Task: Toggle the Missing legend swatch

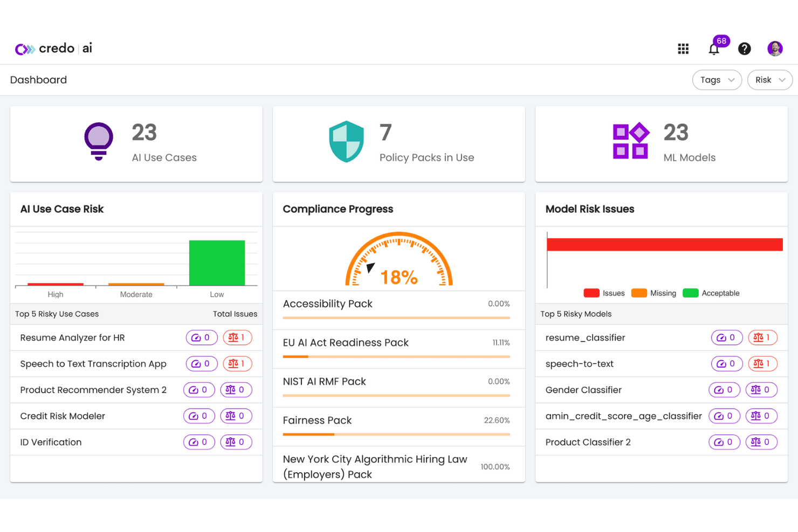Action: (x=639, y=293)
